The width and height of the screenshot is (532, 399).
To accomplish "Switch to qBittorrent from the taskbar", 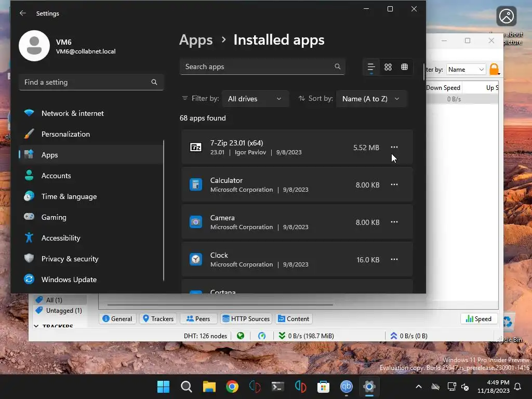I will pyautogui.click(x=347, y=387).
